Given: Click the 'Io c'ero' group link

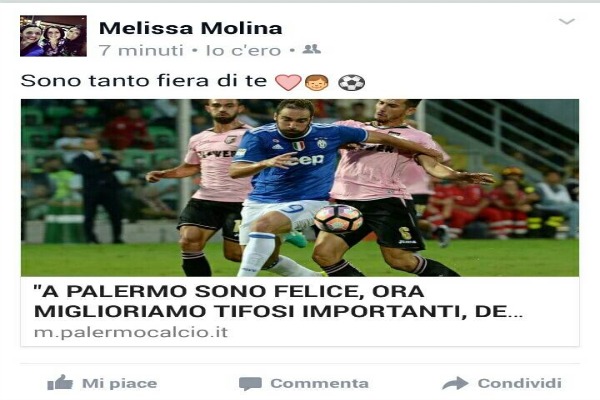Looking at the screenshot, I should [x=243, y=51].
